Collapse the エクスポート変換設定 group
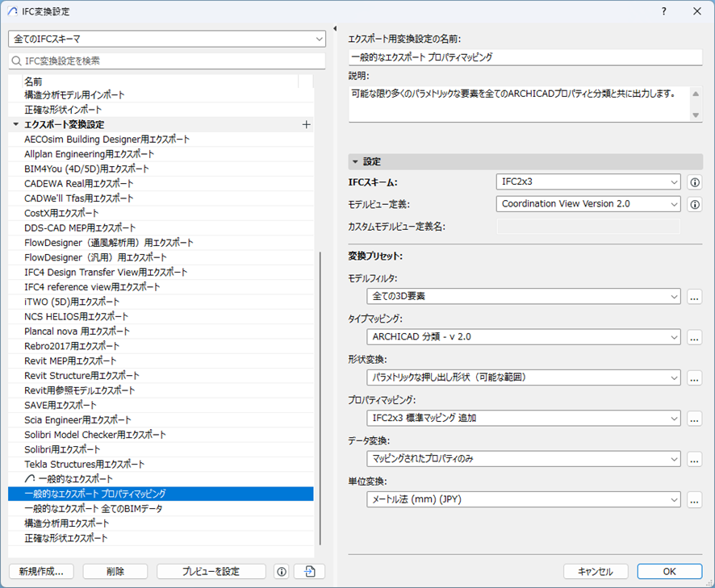 click(x=16, y=124)
